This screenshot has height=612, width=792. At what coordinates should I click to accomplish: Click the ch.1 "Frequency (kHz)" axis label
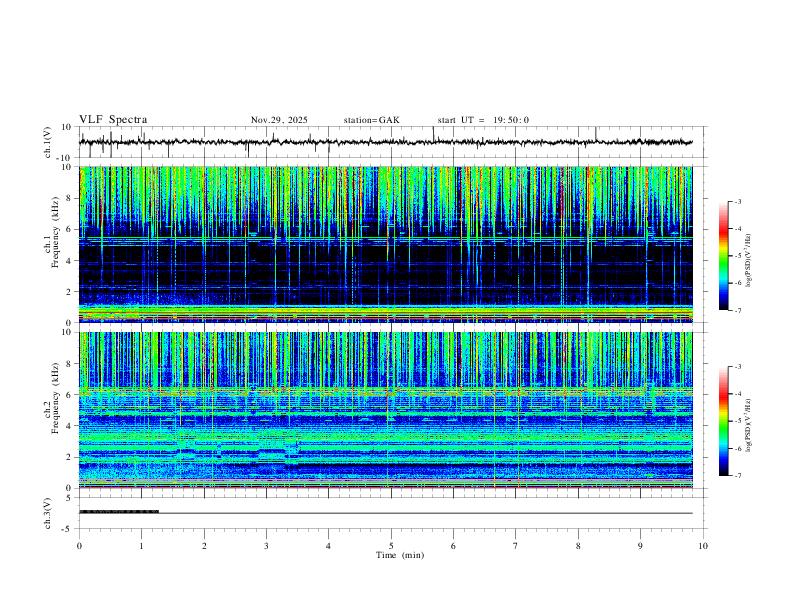tap(55, 233)
